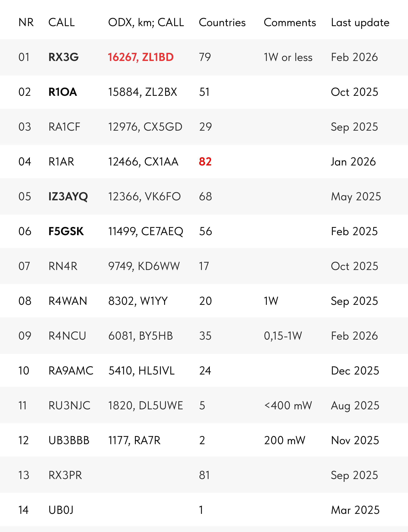408x532 pixels.
Task: Select the 9749, KD6WW entry
Action: (144, 266)
